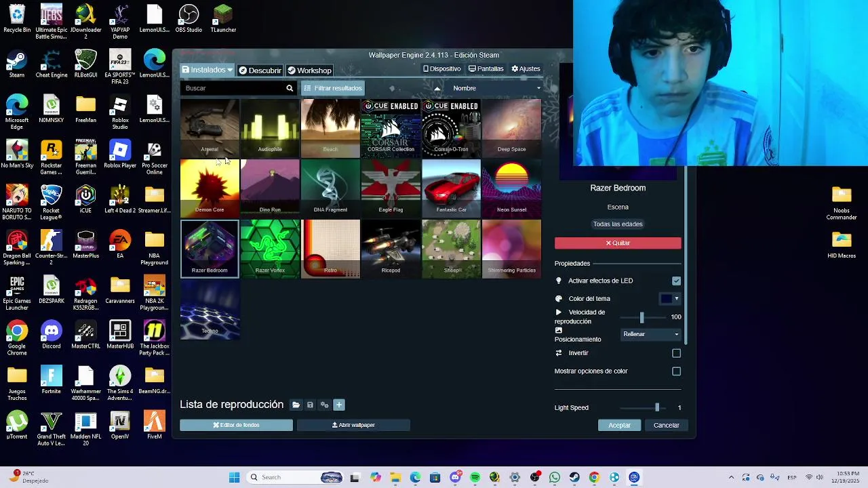868x488 pixels.
Task: Open the Pantallas menu
Action: click(486, 68)
